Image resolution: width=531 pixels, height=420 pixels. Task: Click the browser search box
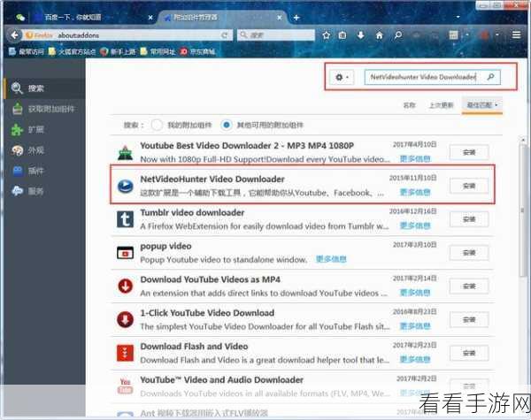276,34
